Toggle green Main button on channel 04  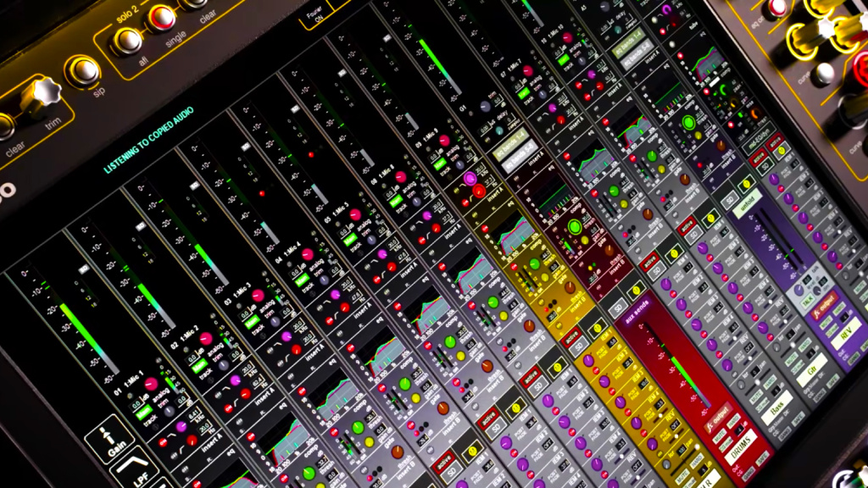coord(302,280)
